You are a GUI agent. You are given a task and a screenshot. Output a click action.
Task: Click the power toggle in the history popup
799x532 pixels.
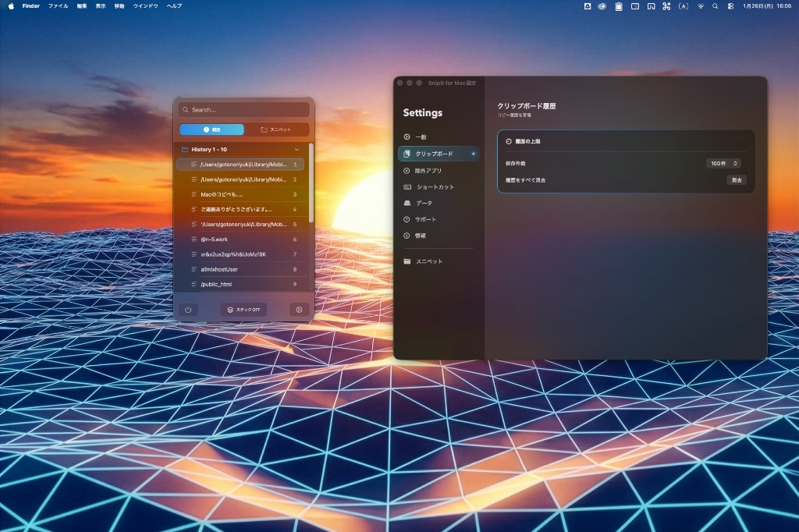click(x=188, y=309)
